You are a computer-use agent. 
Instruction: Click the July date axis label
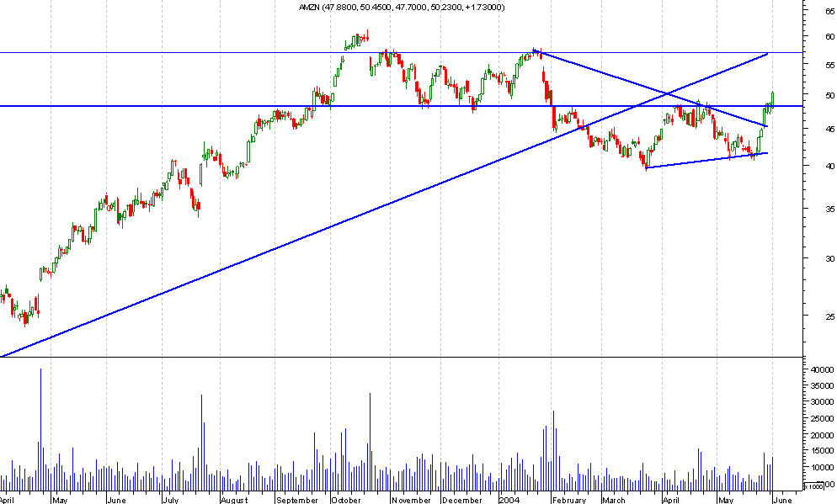(170, 501)
